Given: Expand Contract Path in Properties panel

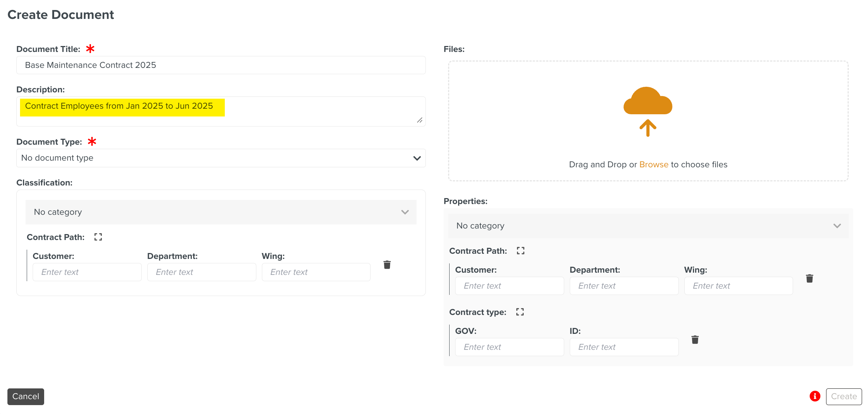Looking at the screenshot, I should [520, 250].
